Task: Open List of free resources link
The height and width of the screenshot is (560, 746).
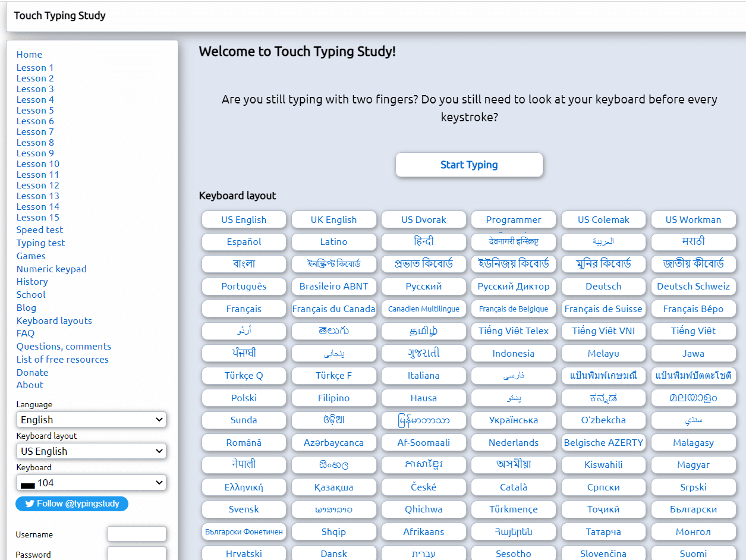Action: pyautogui.click(x=62, y=360)
